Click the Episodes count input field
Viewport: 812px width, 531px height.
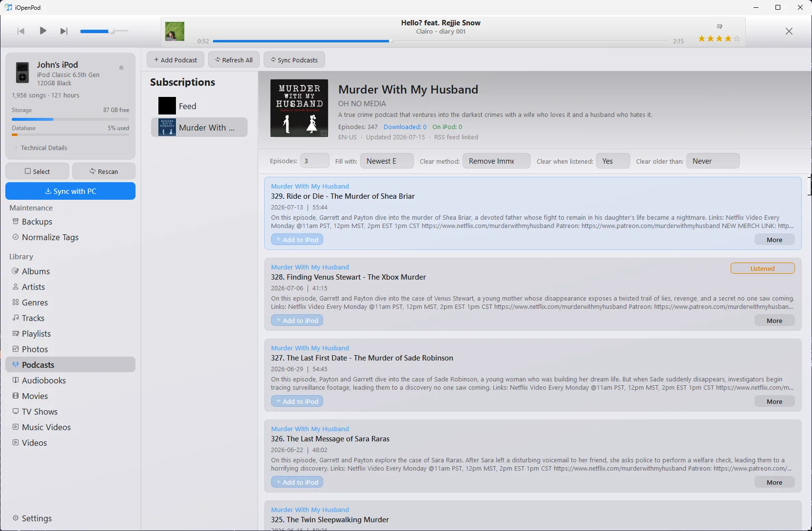click(315, 161)
